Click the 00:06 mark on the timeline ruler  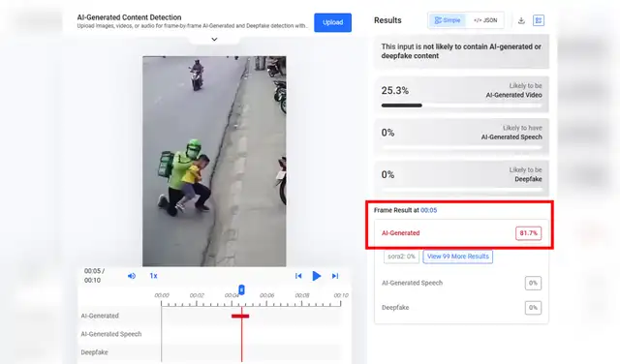tap(267, 295)
